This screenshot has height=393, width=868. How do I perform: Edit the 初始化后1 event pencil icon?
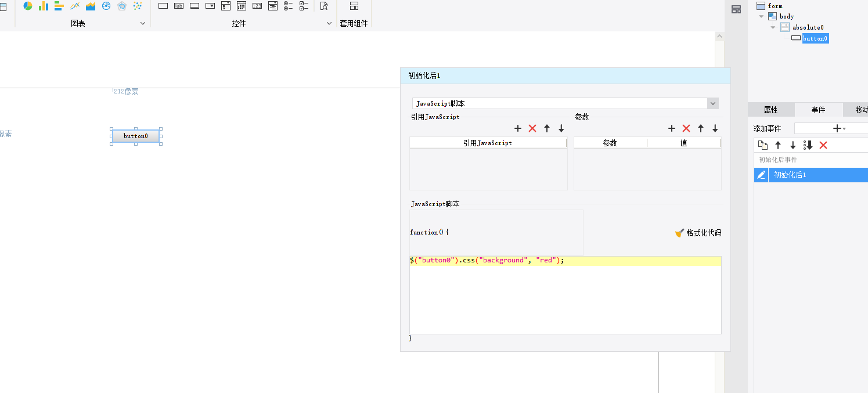761,175
